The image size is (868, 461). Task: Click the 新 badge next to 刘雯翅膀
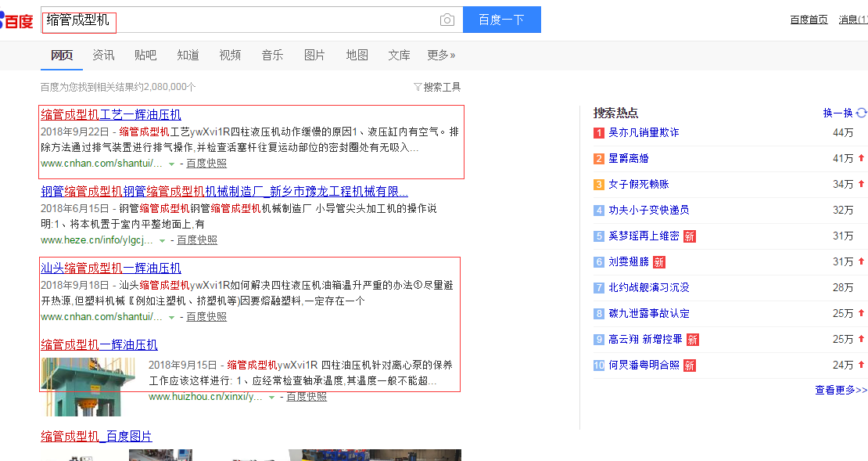pyautogui.click(x=659, y=262)
